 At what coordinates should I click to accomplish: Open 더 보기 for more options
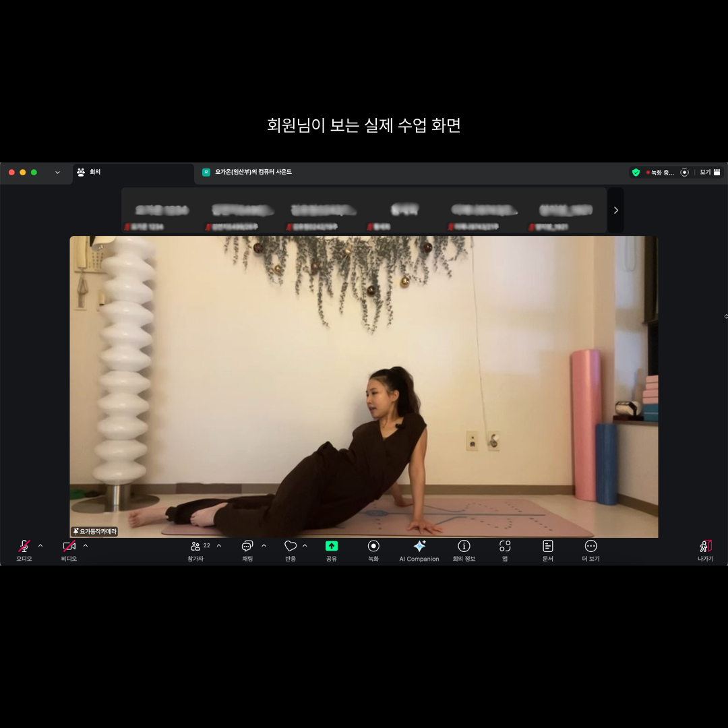click(x=590, y=546)
